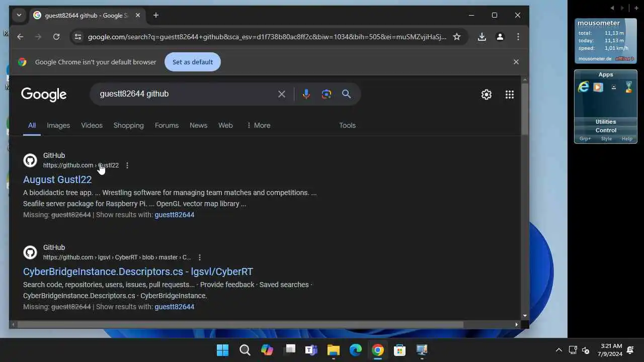Reload the current Chrome page
Viewport: 644px width, 362px height.
56,37
